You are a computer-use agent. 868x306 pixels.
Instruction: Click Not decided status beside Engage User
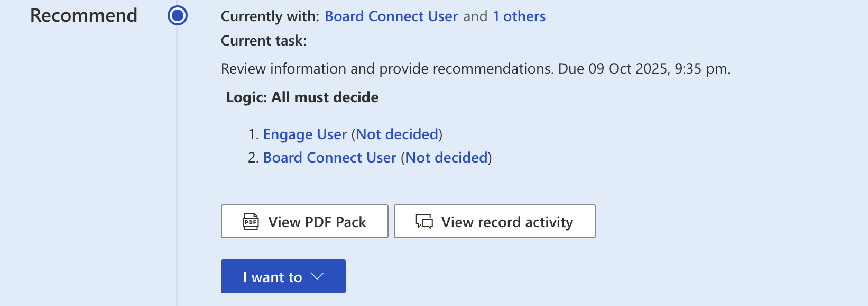pyautogui.click(x=397, y=134)
